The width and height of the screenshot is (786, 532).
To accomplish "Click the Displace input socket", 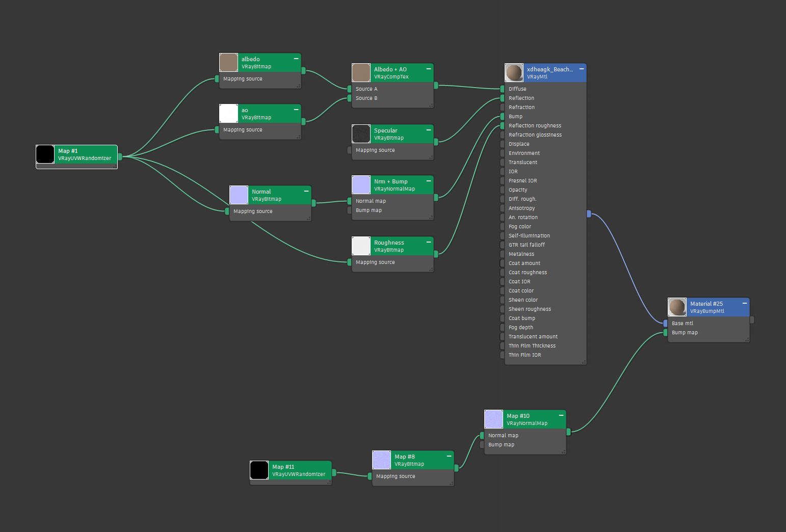I will (502, 144).
